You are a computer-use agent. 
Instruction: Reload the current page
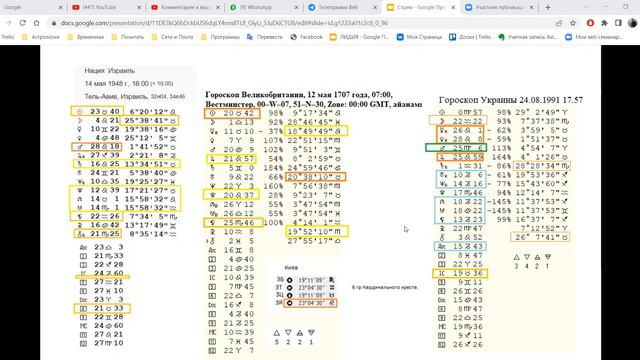[x=22, y=23]
